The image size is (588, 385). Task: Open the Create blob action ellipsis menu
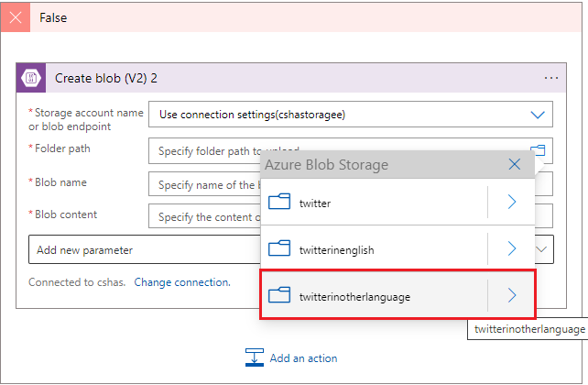(550, 78)
